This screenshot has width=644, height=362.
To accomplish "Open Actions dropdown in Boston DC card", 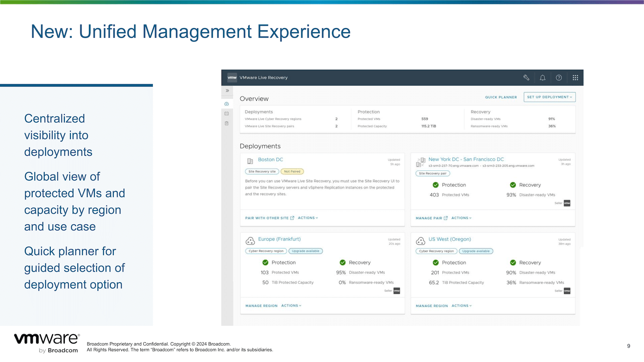I will point(308,218).
